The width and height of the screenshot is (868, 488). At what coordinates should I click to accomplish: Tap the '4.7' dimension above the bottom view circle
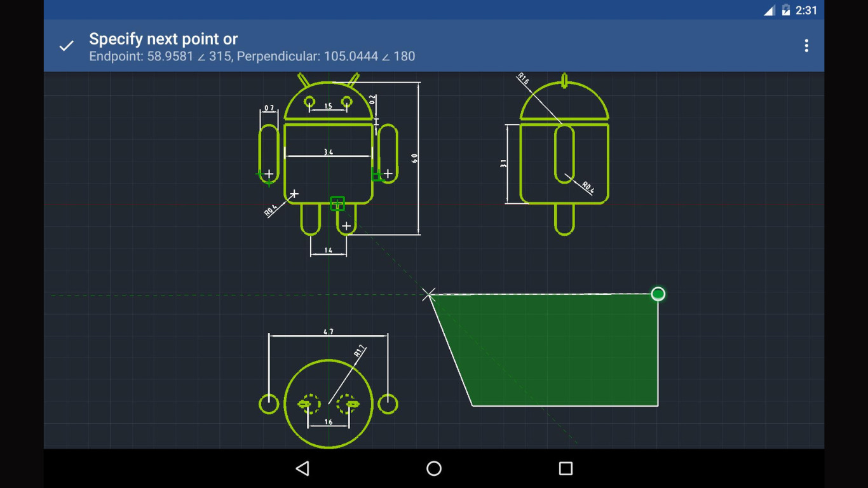329,331
